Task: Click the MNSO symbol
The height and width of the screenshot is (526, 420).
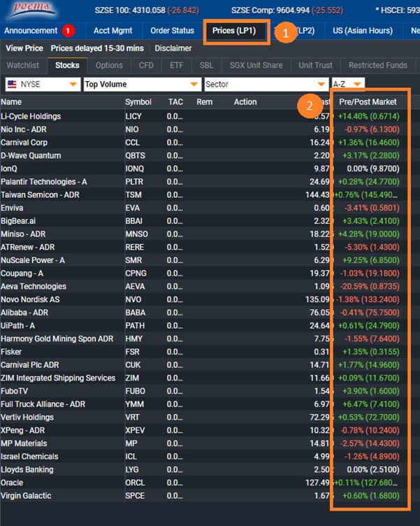Action: (x=137, y=234)
